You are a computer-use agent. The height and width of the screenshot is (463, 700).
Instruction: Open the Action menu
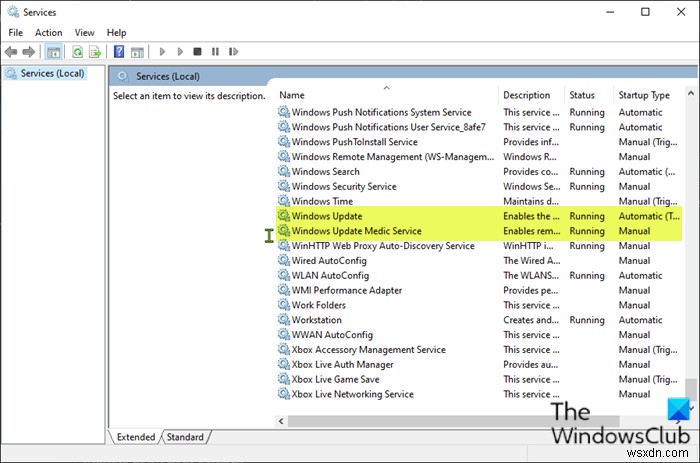(49, 33)
